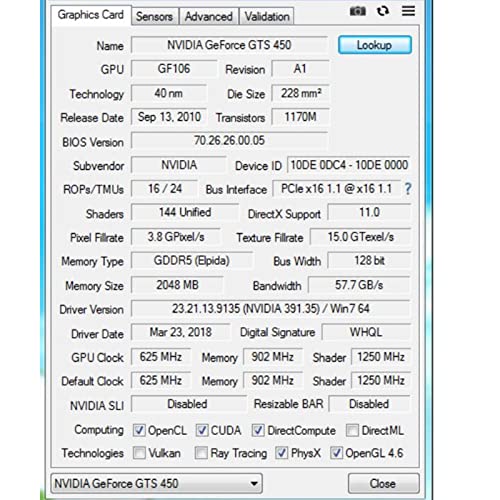The image size is (500, 500).
Task: Click the refresh arrows icon
Action: [x=383, y=11]
